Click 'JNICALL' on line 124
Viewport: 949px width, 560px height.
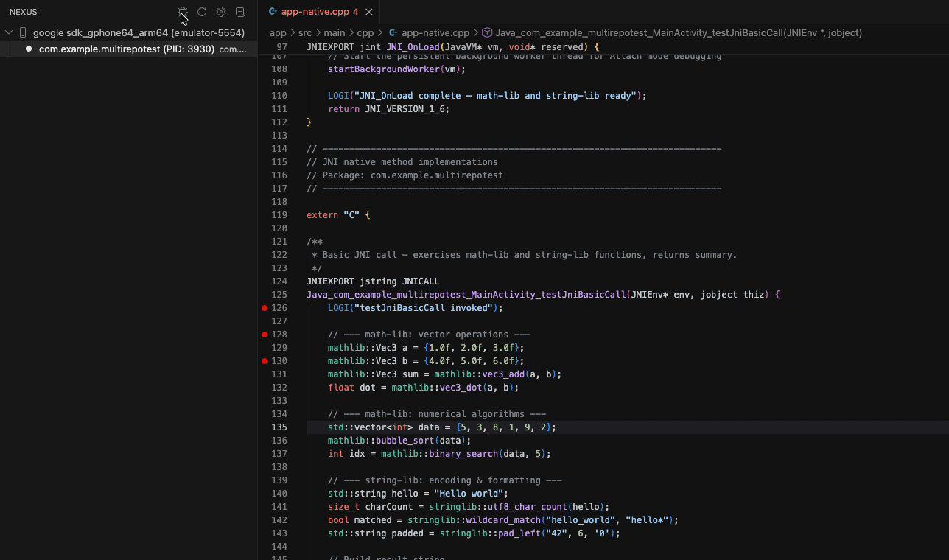point(421,281)
